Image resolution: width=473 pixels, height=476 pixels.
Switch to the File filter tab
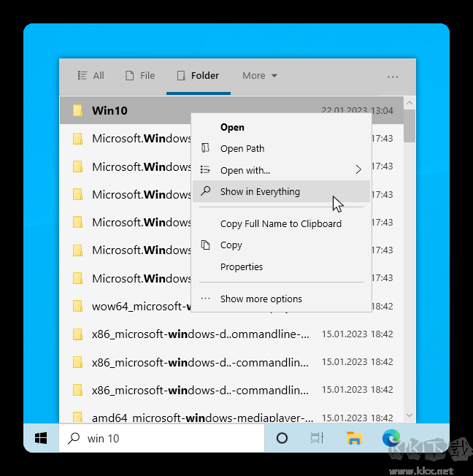click(x=140, y=75)
